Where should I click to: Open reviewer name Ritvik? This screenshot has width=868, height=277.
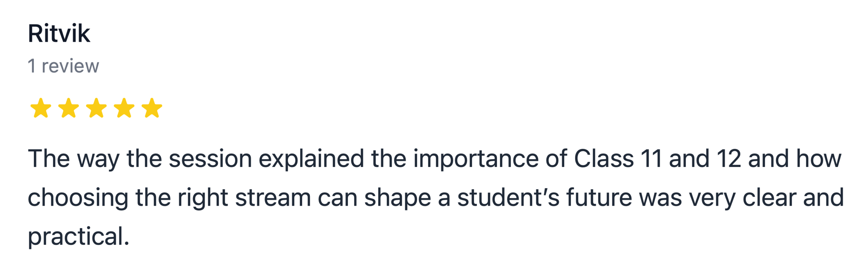point(59,34)
